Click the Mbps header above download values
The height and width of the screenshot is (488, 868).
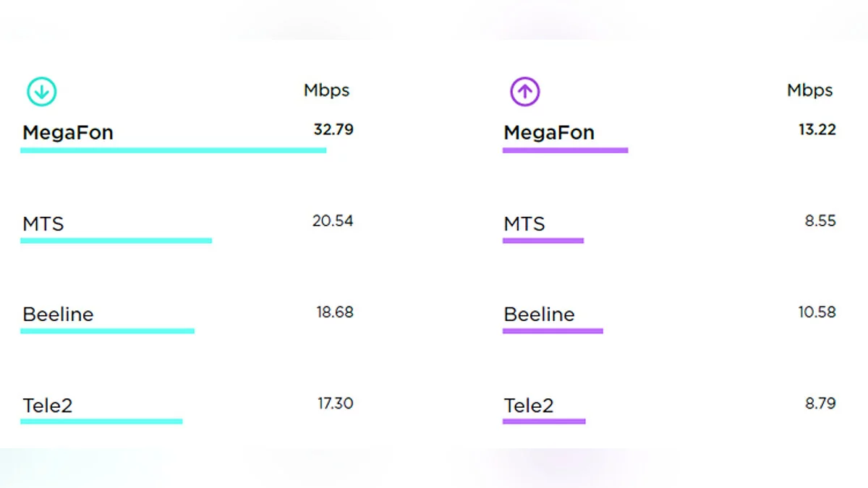(326, 90)
